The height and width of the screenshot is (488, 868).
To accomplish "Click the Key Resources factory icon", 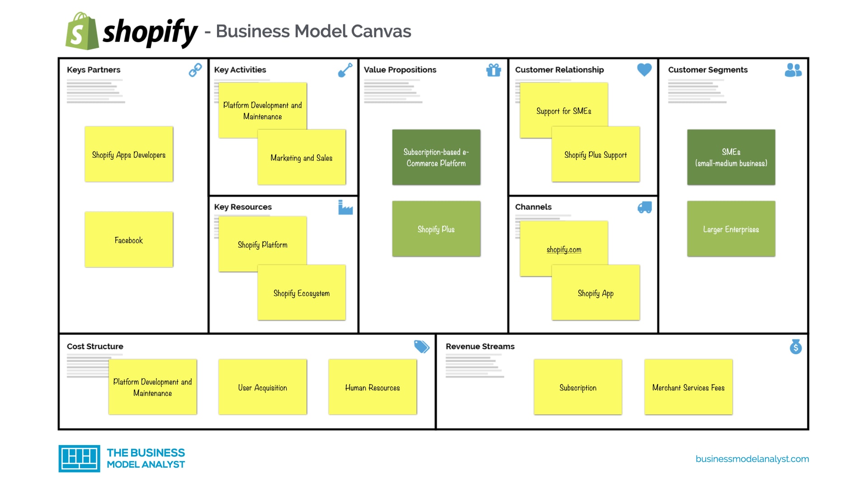I will 345,208.
